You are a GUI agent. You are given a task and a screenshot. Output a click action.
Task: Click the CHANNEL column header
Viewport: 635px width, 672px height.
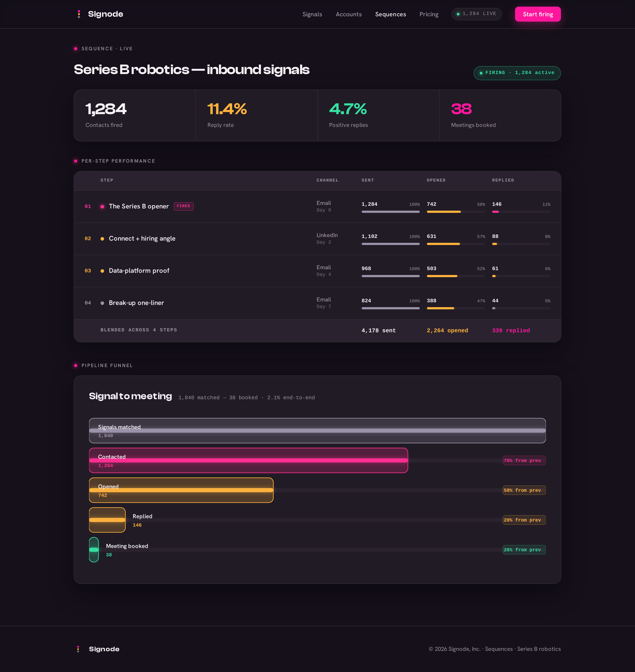(327, 180)
